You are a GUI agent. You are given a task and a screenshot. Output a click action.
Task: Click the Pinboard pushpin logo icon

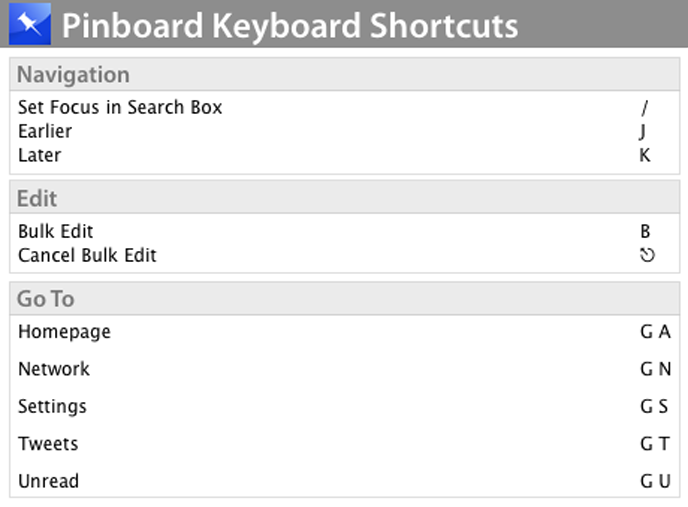(x=29, y=24)
